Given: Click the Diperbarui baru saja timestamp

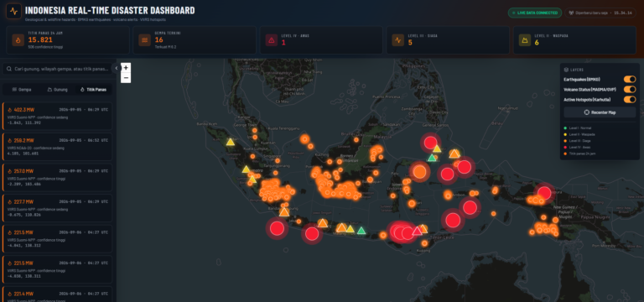Looking at the screenshot, I should 601,13.
